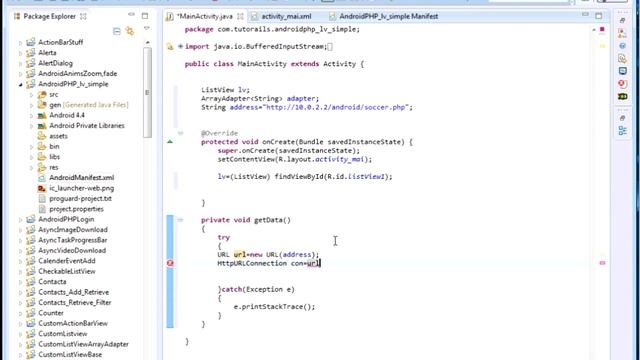Expand the AlertDialog project
This screenshot has width=640, height=360.
(x=20, y=63)
